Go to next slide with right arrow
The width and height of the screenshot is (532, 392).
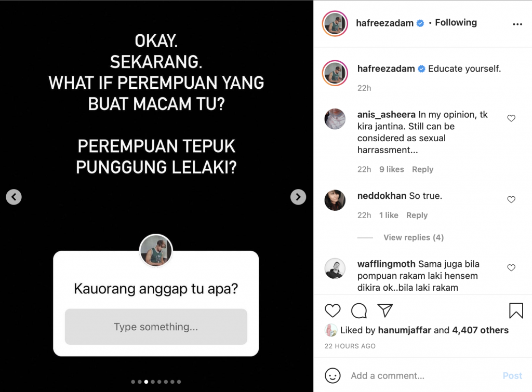click(298, 197)
